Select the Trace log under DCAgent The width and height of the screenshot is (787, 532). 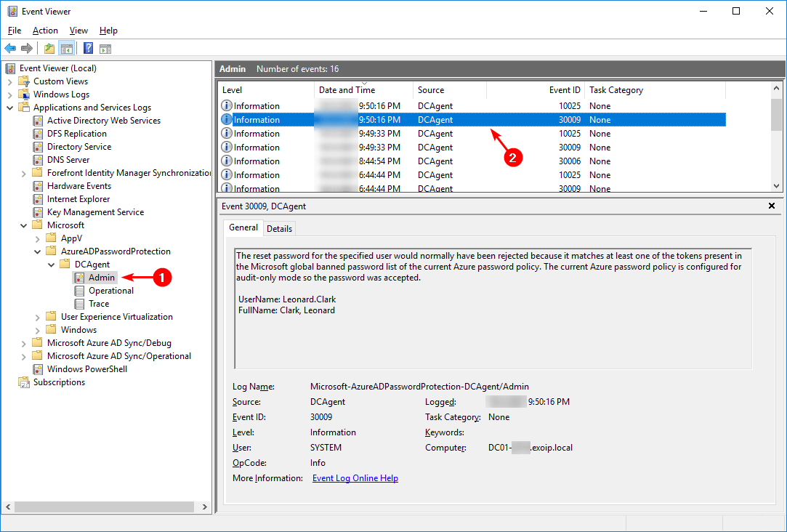(99, 304)
